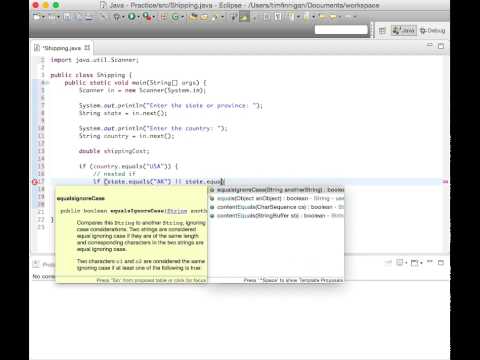The image size is (480, 360).
Task: Select the Shipping.java editor tab
Action: pos(62,48)
